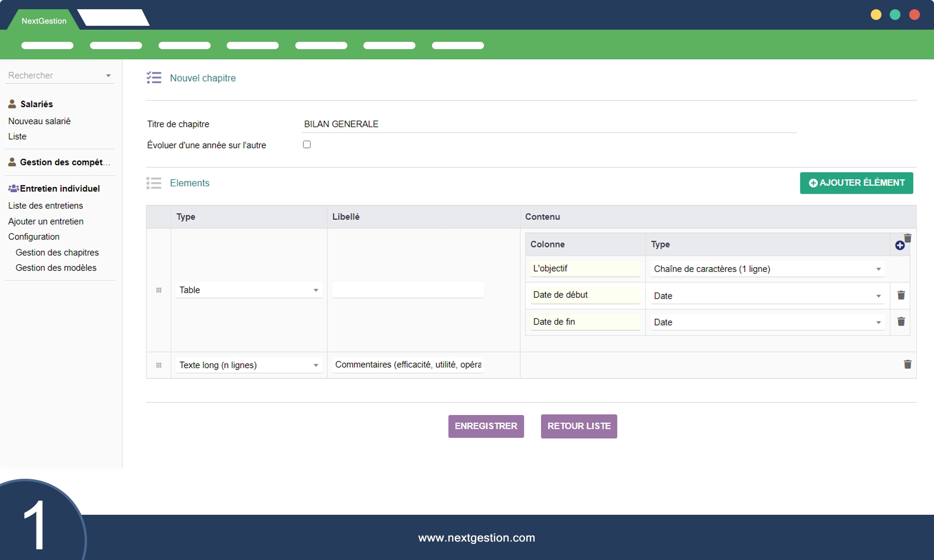Delete the Date de fin column row

(901, 322)
